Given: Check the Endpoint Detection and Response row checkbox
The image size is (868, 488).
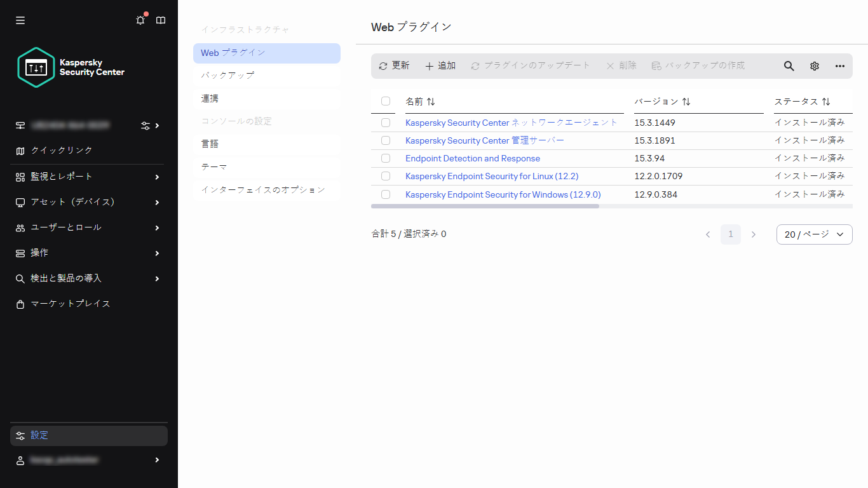Looking at the screenshot, I should point(385,158).
